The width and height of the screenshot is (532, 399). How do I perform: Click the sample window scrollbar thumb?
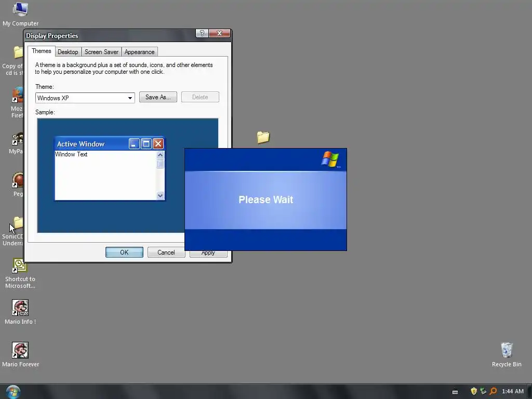click(160, 164)
